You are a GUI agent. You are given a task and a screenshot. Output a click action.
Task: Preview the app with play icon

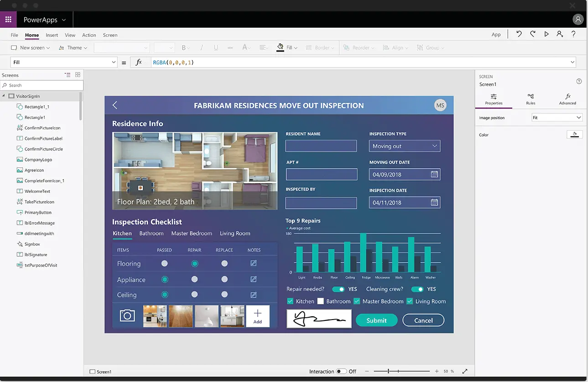[x=546, y=34]
